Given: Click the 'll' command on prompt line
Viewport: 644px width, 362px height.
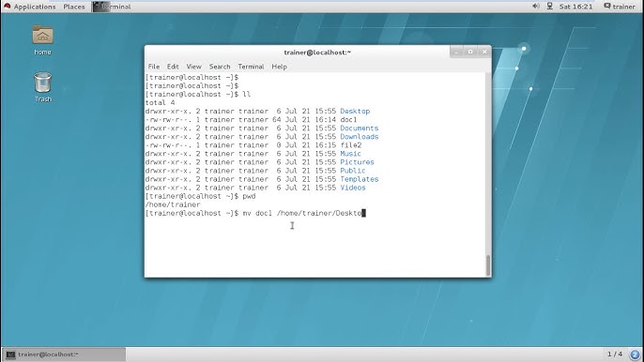Looking at the screenshot, I should (x=246, y=95).
